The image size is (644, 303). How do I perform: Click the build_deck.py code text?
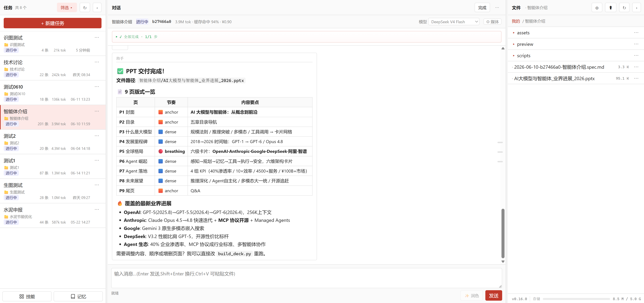[x=234, y=254]
